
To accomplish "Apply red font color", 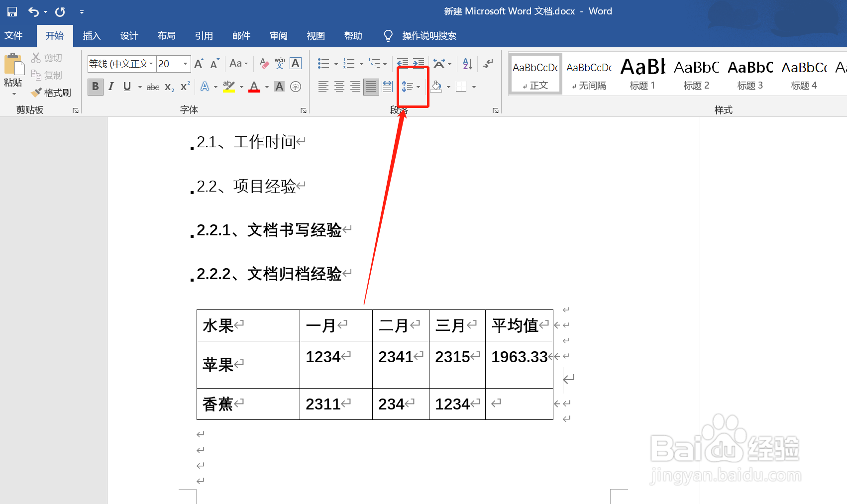I will 254,87.
